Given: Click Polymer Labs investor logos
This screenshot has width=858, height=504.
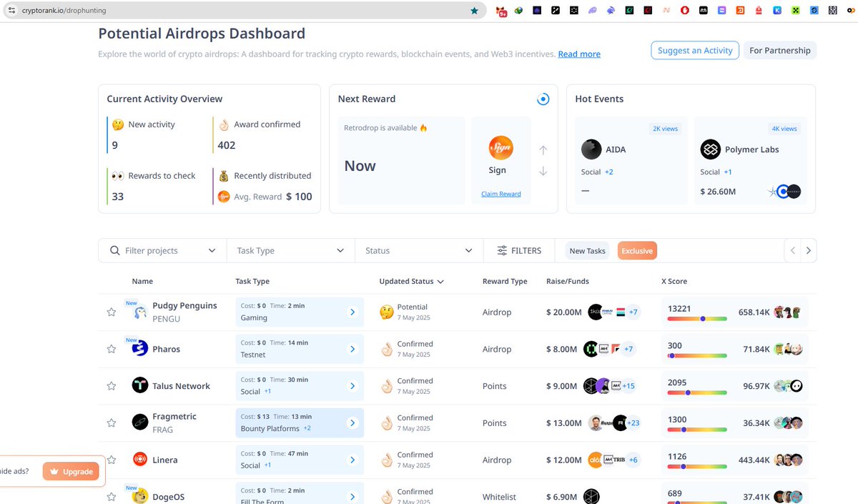Looking at the screenshot, I should 784,192.
